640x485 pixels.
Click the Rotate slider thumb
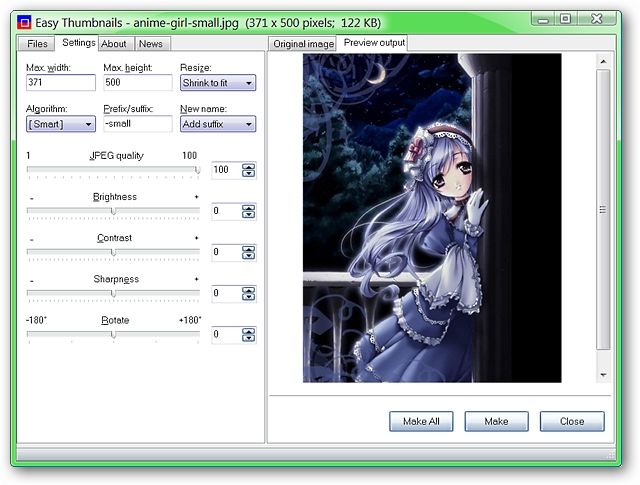(113, 334)
